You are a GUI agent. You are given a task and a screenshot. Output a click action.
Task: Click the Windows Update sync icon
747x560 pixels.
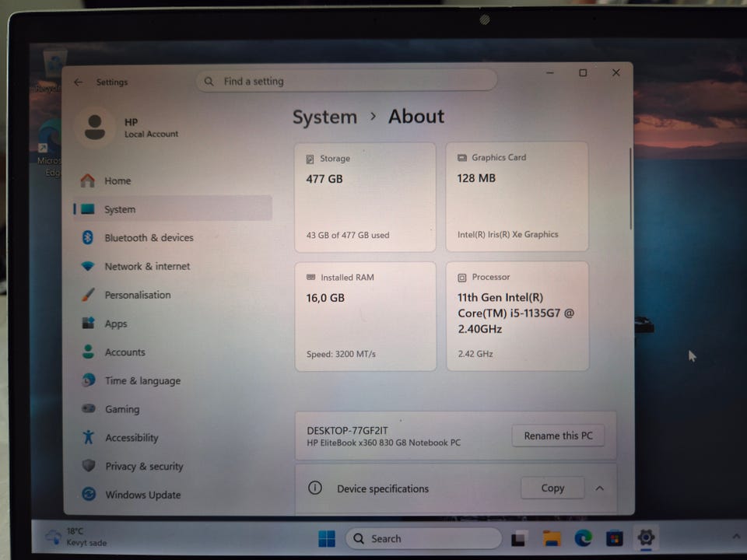[89, 494]
